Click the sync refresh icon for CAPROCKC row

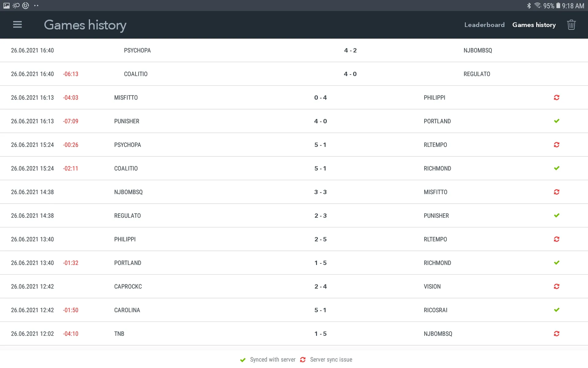click(557, 286)
